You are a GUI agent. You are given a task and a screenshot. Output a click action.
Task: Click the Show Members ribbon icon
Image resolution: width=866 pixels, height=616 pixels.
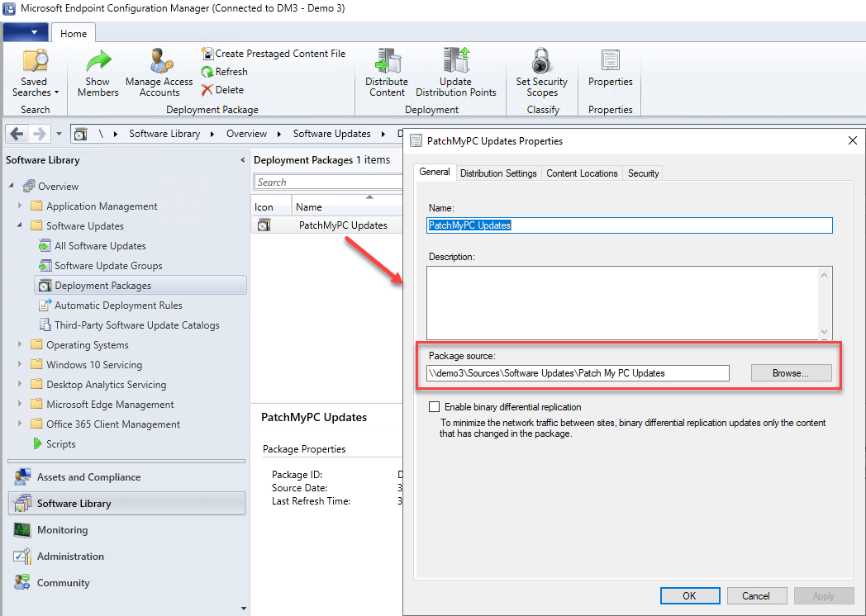[98, 73]
